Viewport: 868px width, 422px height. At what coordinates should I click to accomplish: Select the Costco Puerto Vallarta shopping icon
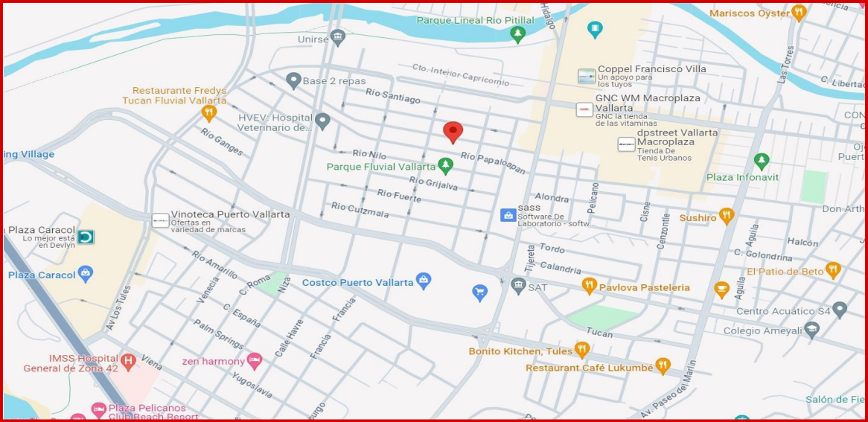(x=424, y=281)
